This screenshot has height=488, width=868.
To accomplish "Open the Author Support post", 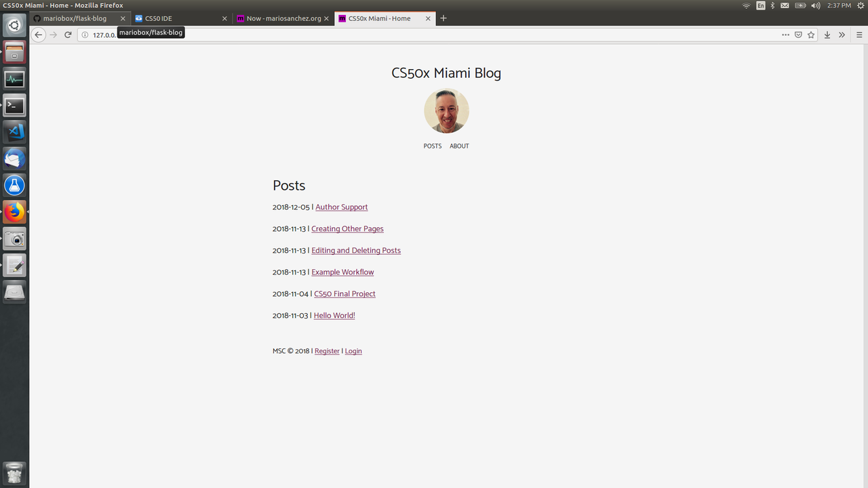I will [x=341, y=207].
